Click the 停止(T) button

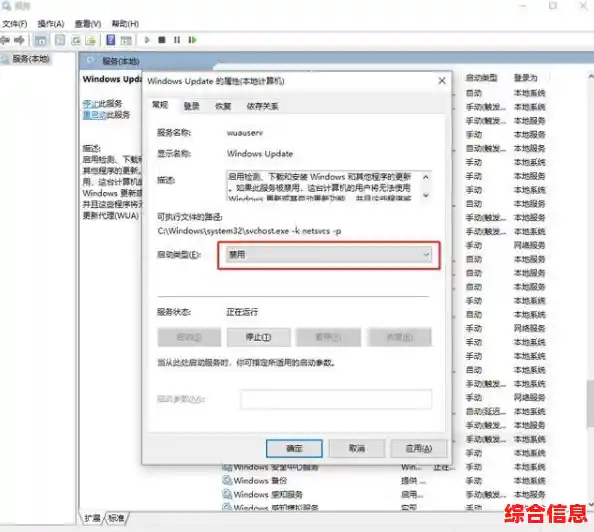point(258,337)
